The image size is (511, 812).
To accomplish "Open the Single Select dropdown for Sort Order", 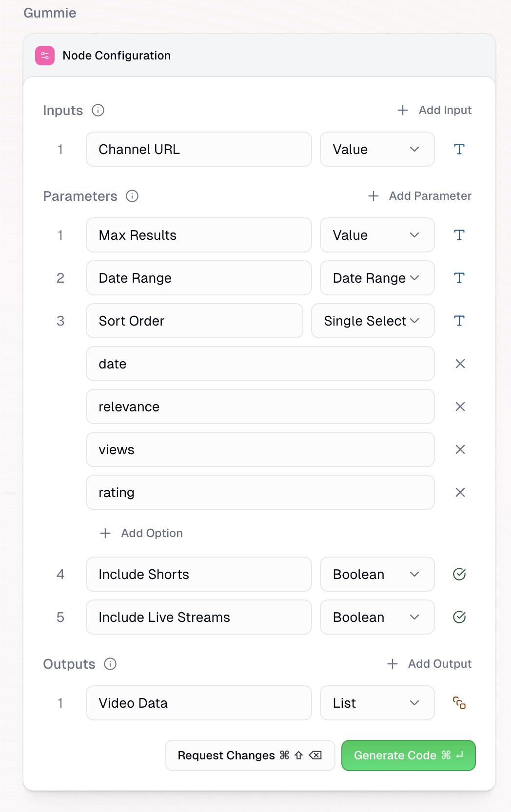I will pos(373,321).
